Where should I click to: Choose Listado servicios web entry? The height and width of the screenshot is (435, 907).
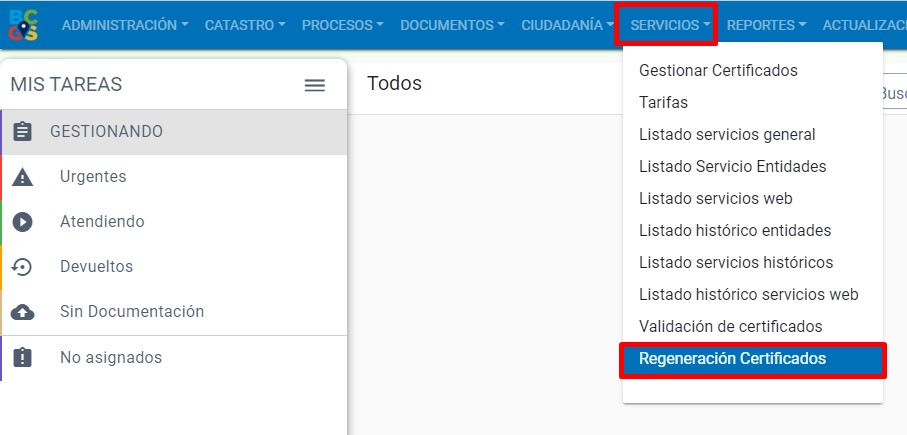[715, 199]
